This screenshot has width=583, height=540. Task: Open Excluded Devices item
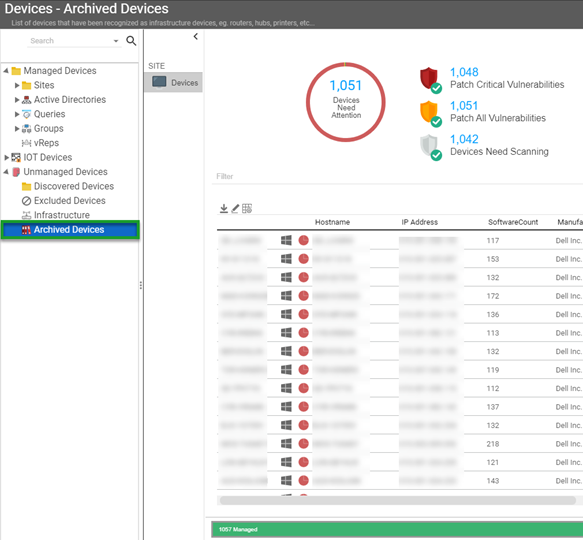[70, 200]
